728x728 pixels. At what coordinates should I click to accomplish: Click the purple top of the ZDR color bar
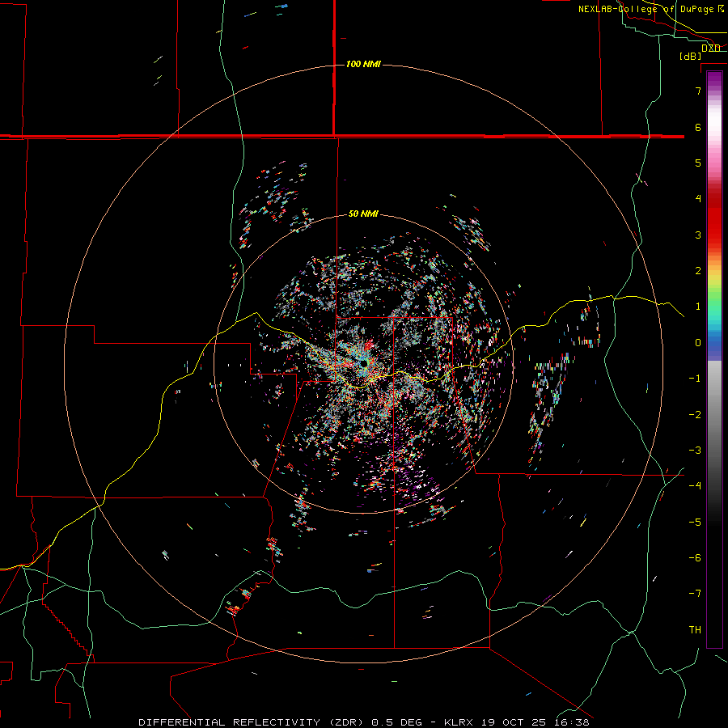click(x=714, y=80)
